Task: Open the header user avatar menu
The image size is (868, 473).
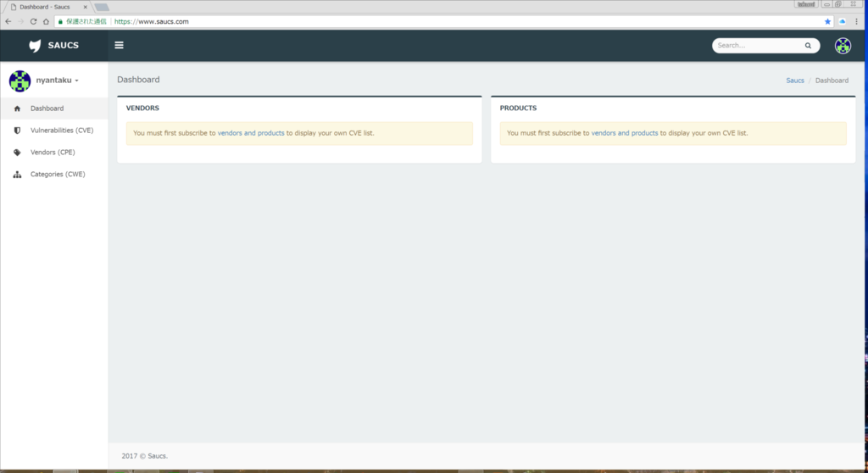Action: [x=843, y=46]
